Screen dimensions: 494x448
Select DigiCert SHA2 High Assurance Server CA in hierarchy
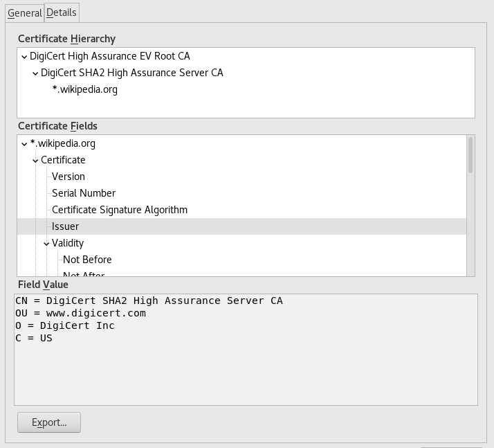coord(132,73)
